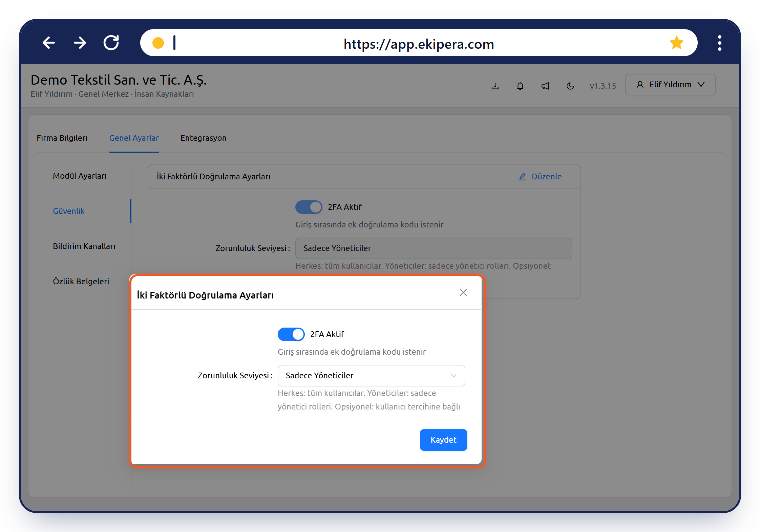This screenshot has height=532, width=760.
Task: Open Bildirim Kanalları section
Action: (x=84, y=246)
